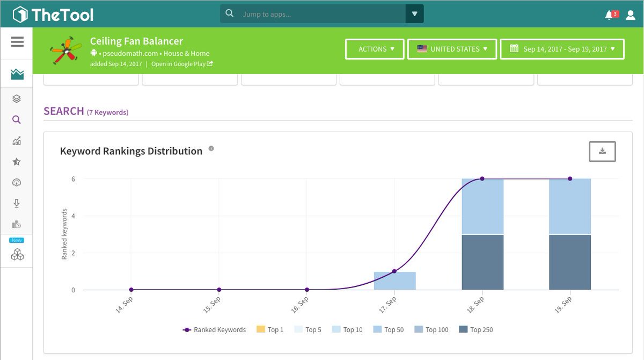The image size is (644, 360).
Task: Click the House & Home category text
Action: (x=186, y=53)
